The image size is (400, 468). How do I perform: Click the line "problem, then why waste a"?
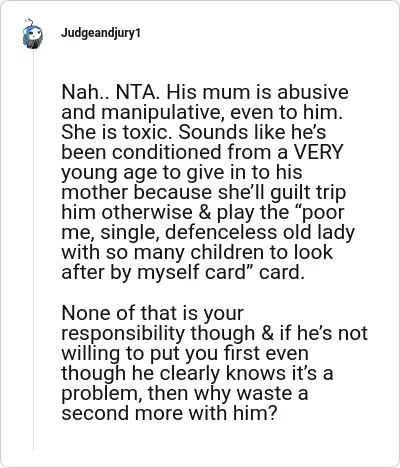point(184,394)
